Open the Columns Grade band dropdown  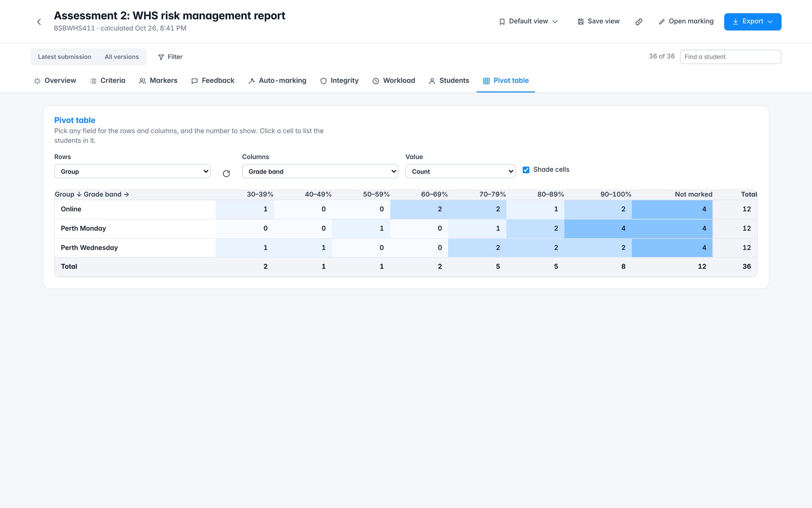(x=320, y=171)
